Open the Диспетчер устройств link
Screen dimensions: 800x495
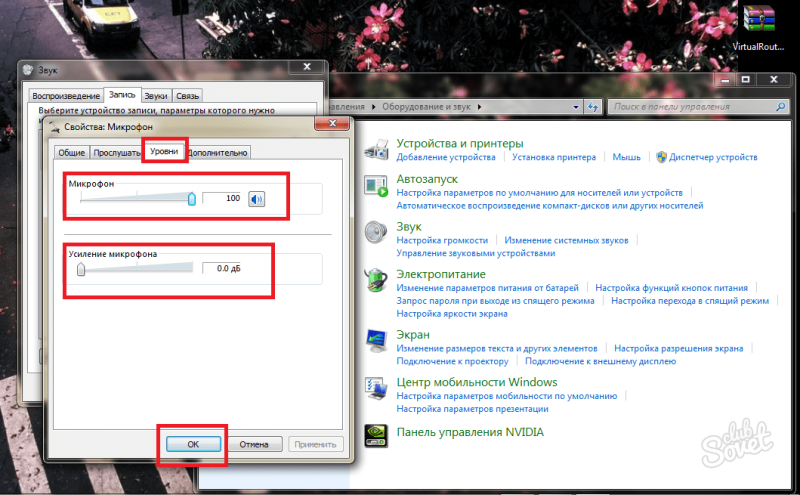pos(713,157)
